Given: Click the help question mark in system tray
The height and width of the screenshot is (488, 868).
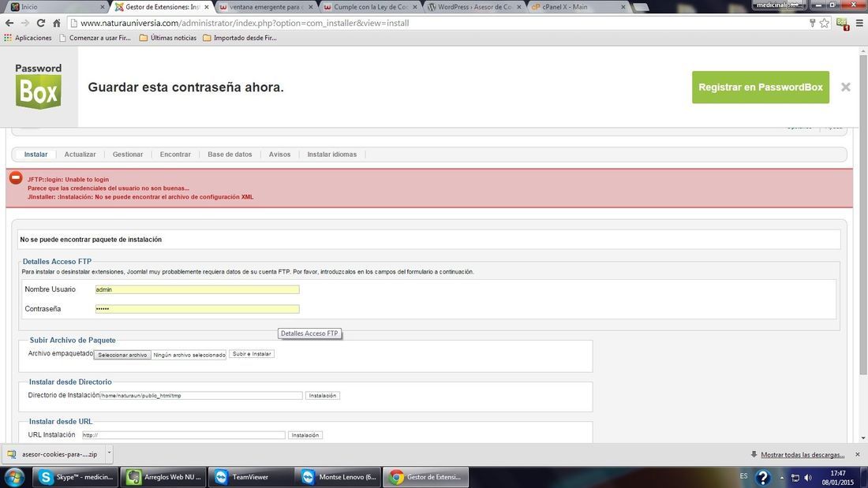Looking at the screenshot, I should [763, 478].
